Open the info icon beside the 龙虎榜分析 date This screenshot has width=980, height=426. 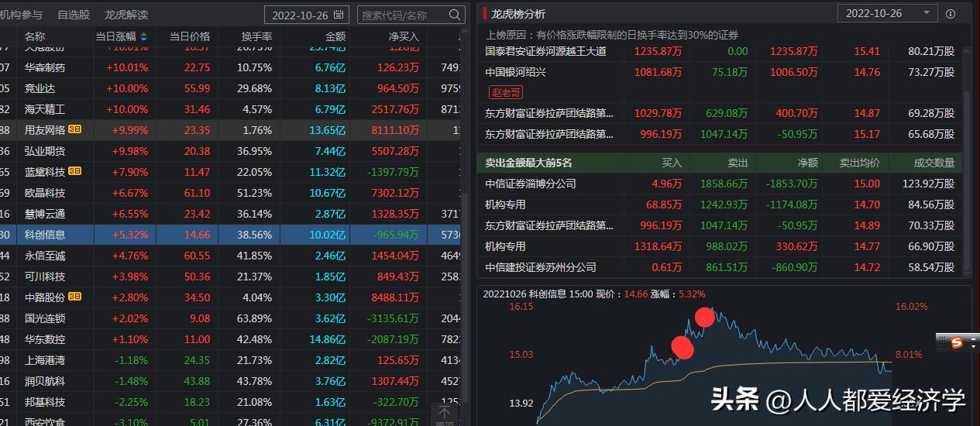point(951,14)
